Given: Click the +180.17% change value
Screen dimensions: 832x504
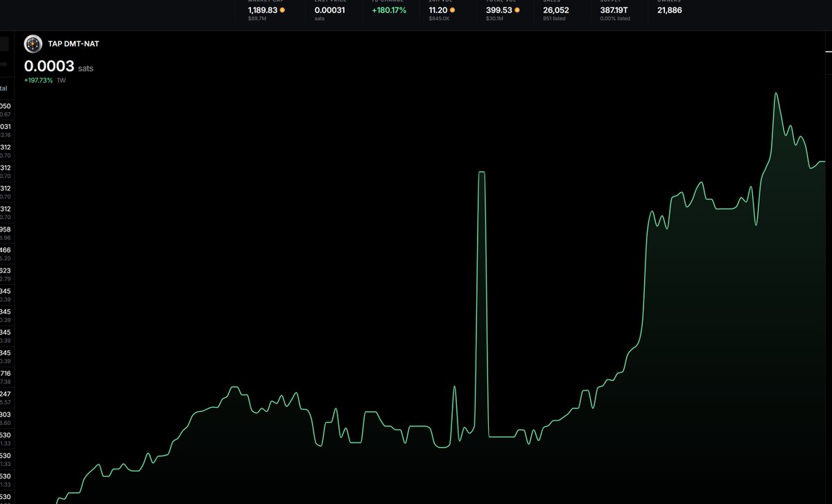Looking at the screenshot, I should point(389,10).
